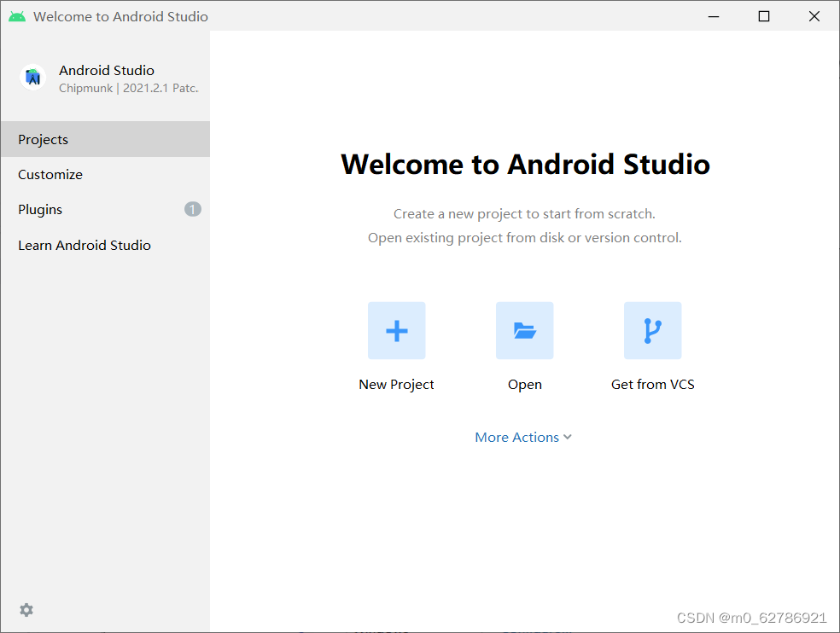Image resolution: width=840 pixels, height=633 pixels.
Task: Open the settings gear in the sidebar
Action: pos(26,609)
